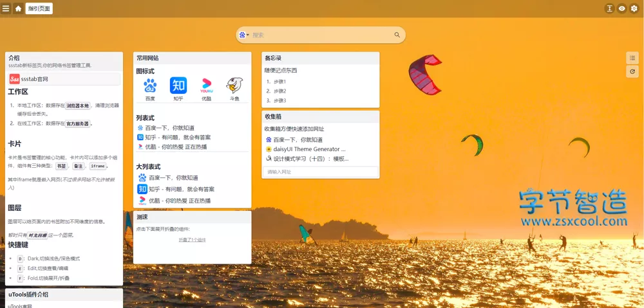Click the 备忘录 card header
This screenshot has width=644, height=308.
point(320,59)
